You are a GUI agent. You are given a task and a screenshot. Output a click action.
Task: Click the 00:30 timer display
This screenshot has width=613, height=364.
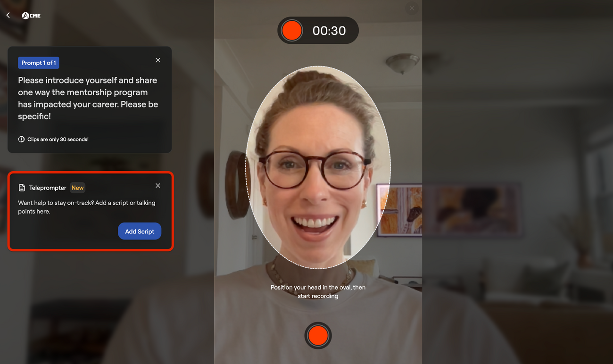pyautogui.click(x=329, y=31)
